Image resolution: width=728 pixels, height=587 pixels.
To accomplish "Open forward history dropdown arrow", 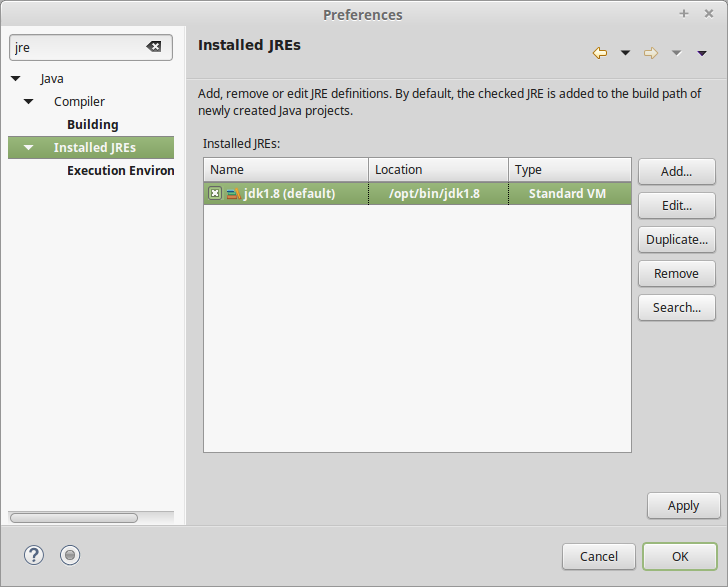I will [x=676, y=53].
